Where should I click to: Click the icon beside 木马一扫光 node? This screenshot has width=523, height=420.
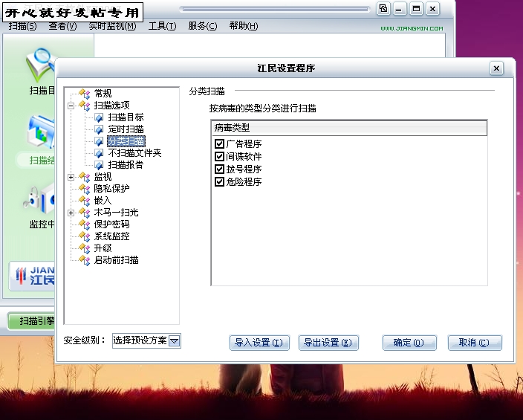(85, 213)
